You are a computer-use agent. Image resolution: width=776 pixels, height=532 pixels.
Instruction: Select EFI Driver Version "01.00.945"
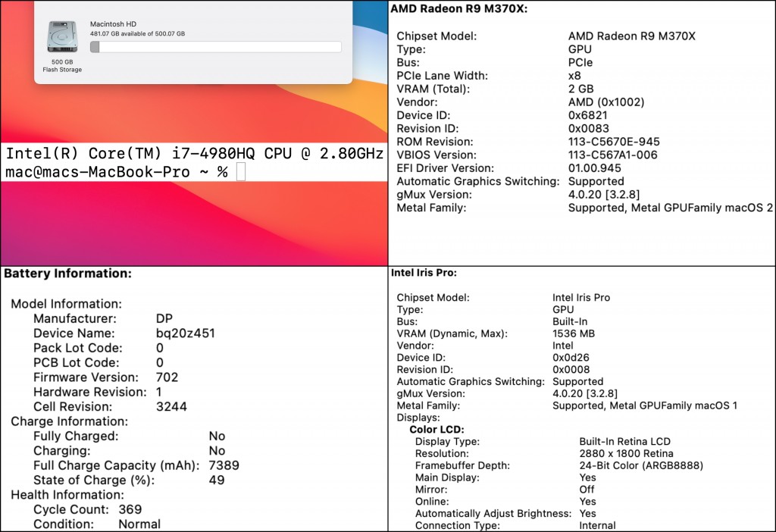tap(594, 168)
